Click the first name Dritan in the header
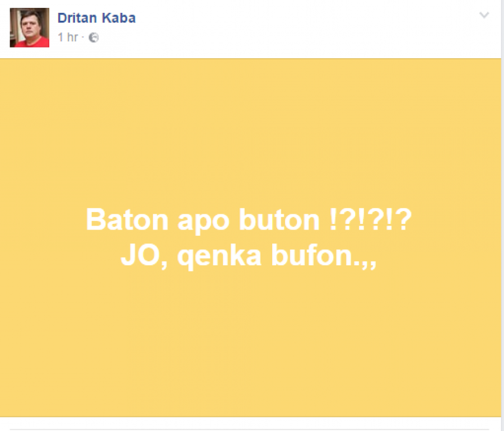504x431 pixels. [x=77, y=18]
